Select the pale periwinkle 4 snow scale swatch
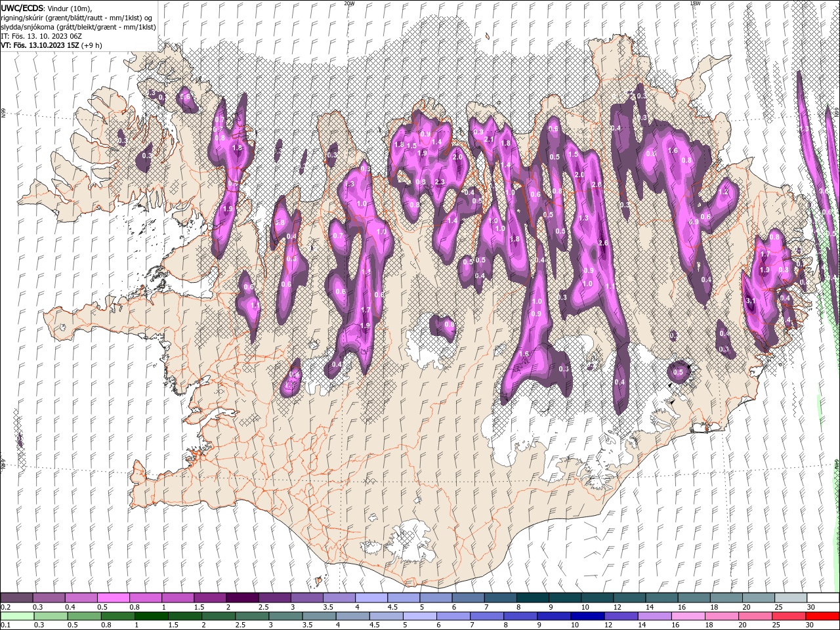Image resolution: width=840 pixels, height=630 pixels. (370, 598)
